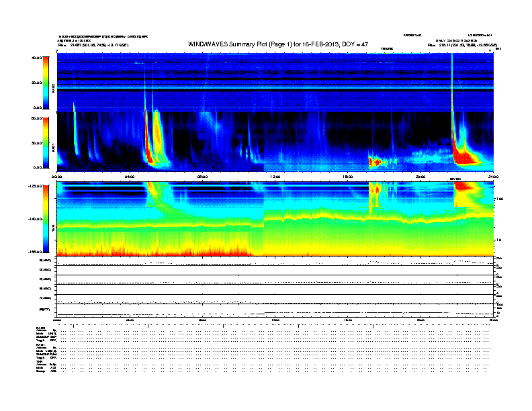Click the RAD2 heading in the status table
Screen dimensions: 532x411
click(x=40, y=328)
